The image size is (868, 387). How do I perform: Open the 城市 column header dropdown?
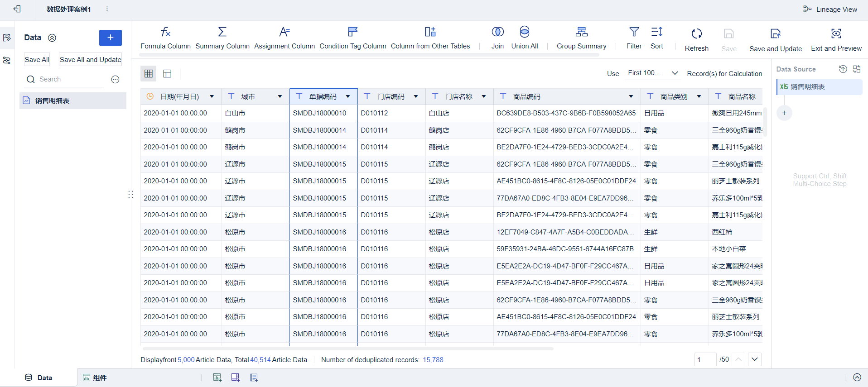click(280, 96)
